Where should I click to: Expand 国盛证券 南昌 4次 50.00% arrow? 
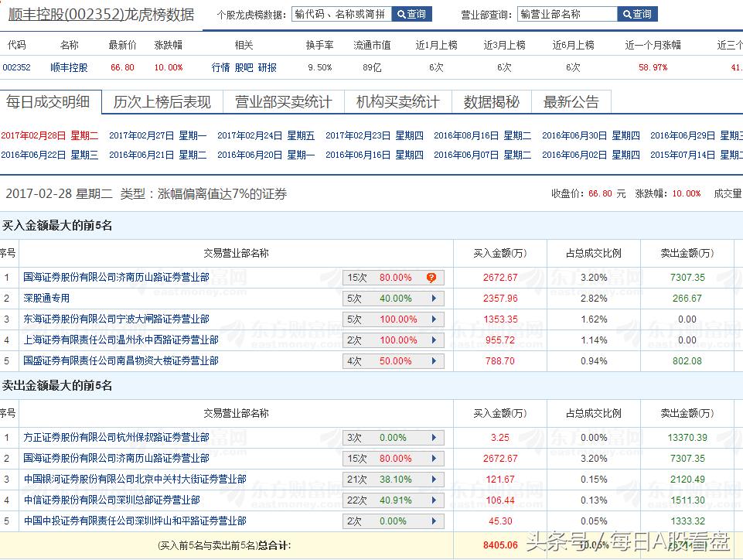click(x=434, y=360)
